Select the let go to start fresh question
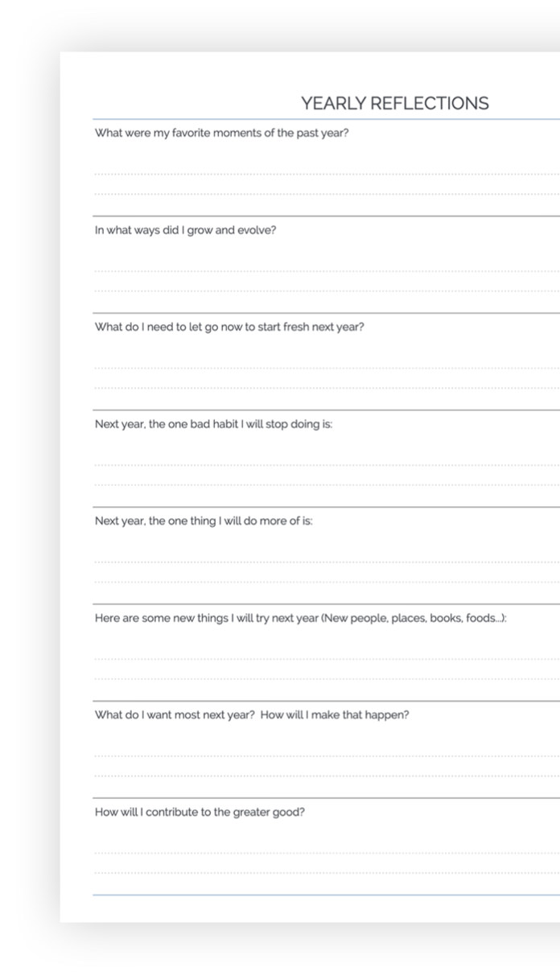The width and height of the screenshot is (560, 980). pos(229,327)
